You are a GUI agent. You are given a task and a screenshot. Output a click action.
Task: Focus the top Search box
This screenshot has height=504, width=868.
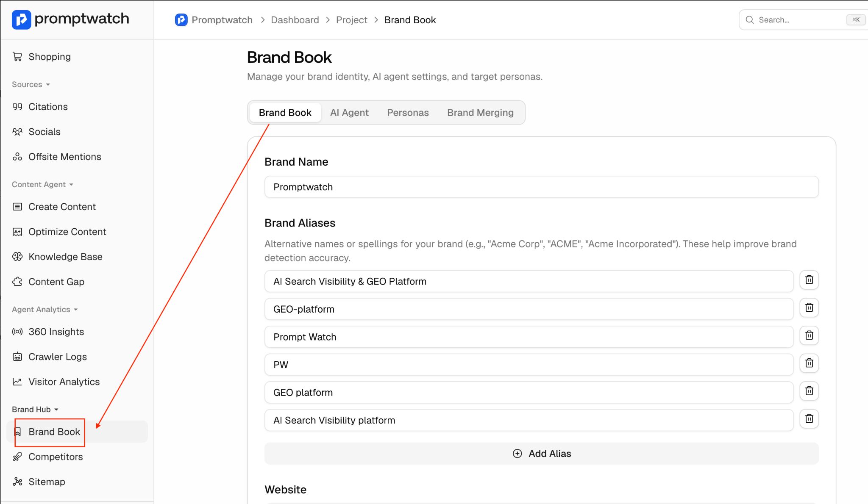point(803,20)
